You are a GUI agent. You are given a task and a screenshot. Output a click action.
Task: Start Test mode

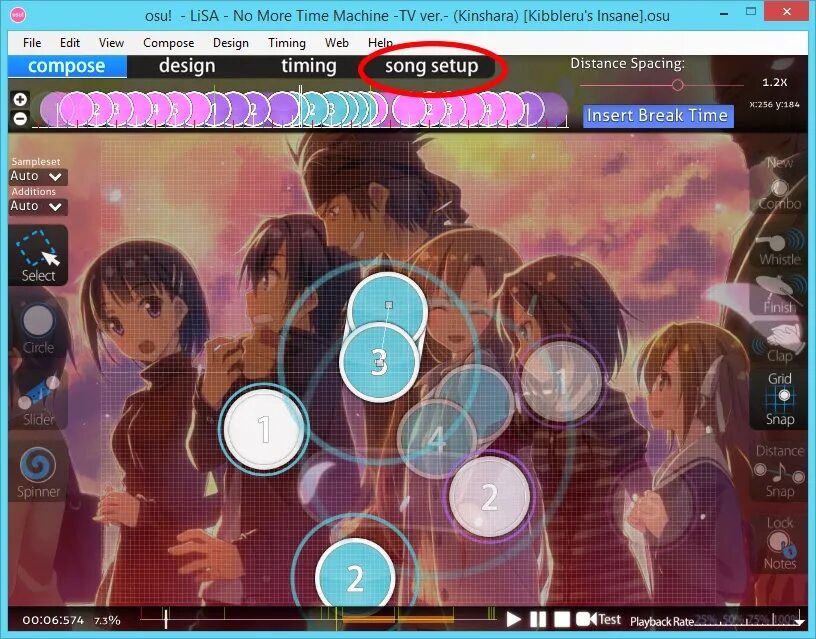coord(598,619)
